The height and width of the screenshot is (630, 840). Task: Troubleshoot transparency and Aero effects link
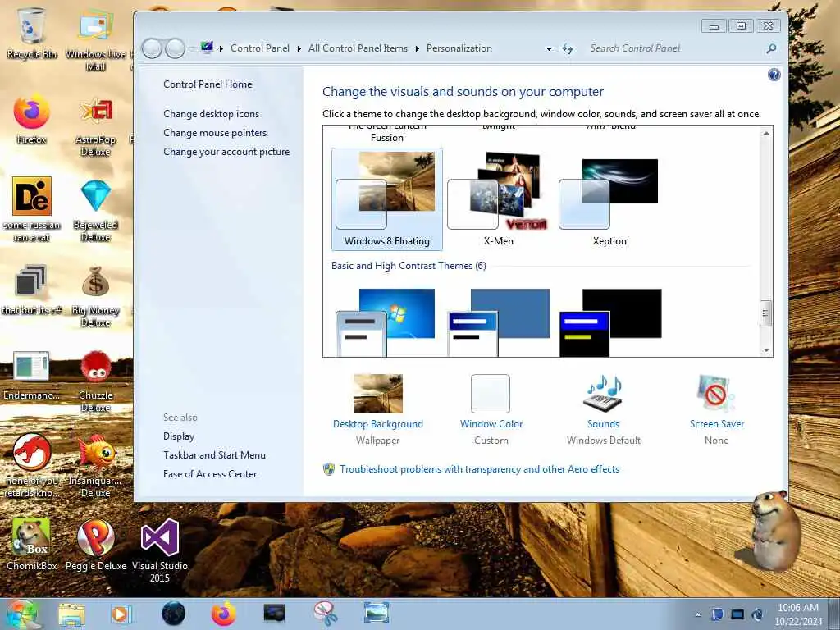(x=479, y=469)
